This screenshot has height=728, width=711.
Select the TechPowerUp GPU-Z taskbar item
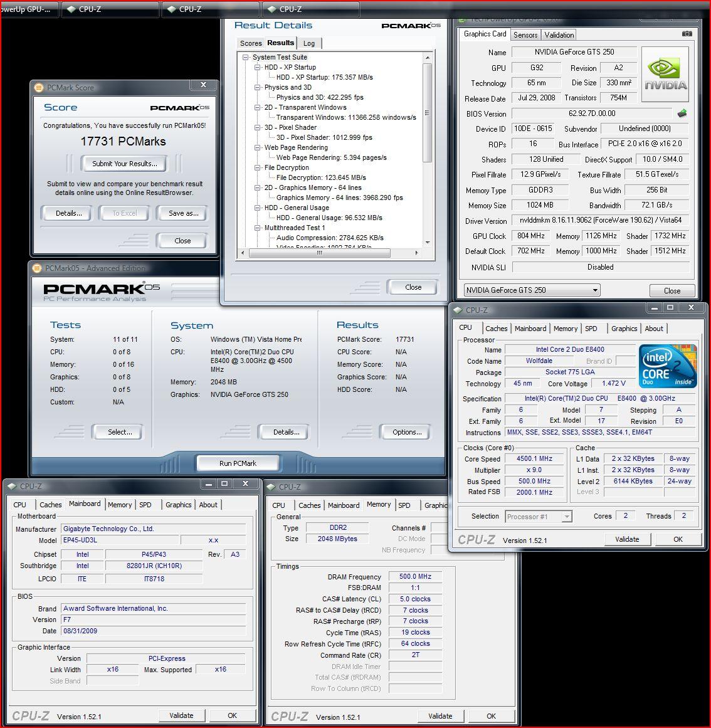[x=29, y=9]
